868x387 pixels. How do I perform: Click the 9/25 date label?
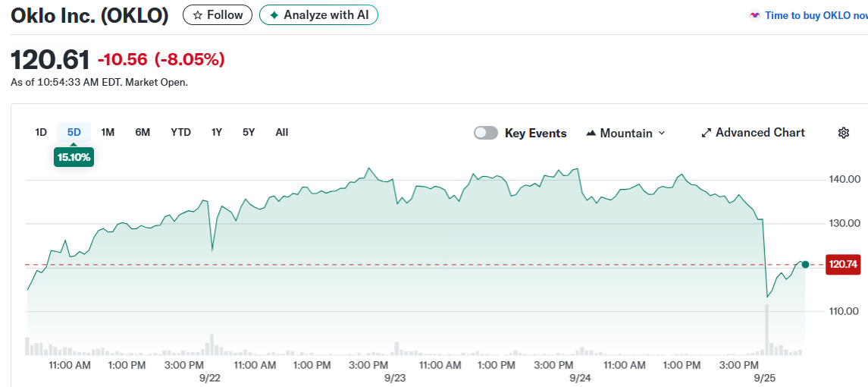[x=765, y=378]
